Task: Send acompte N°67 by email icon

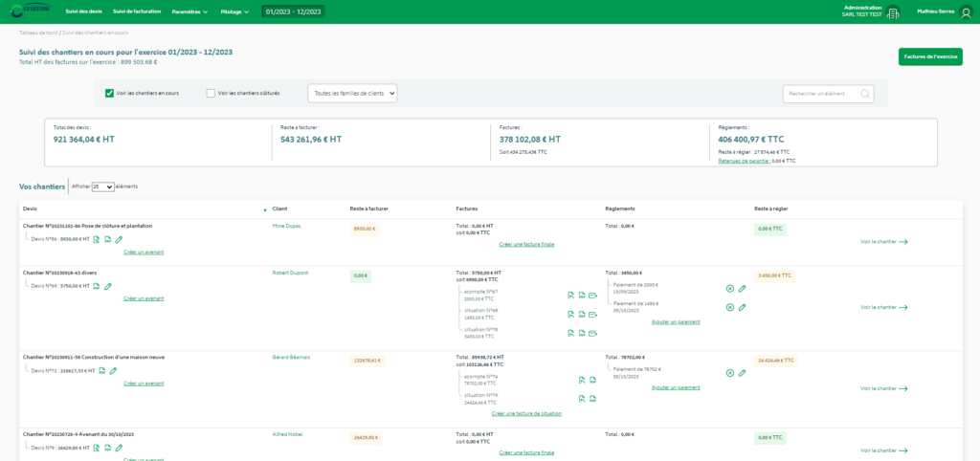Action: [x=592, y=296]
